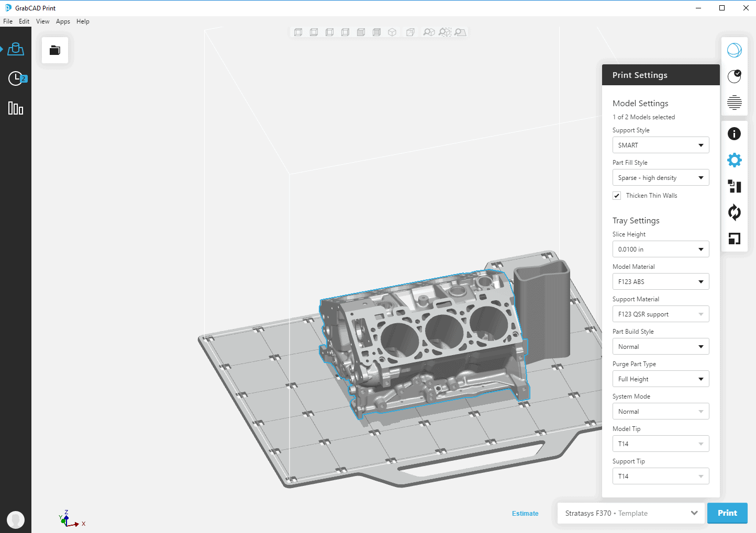Zoom to tray icon
756x533 pixels.
click(x=460, y=32)
